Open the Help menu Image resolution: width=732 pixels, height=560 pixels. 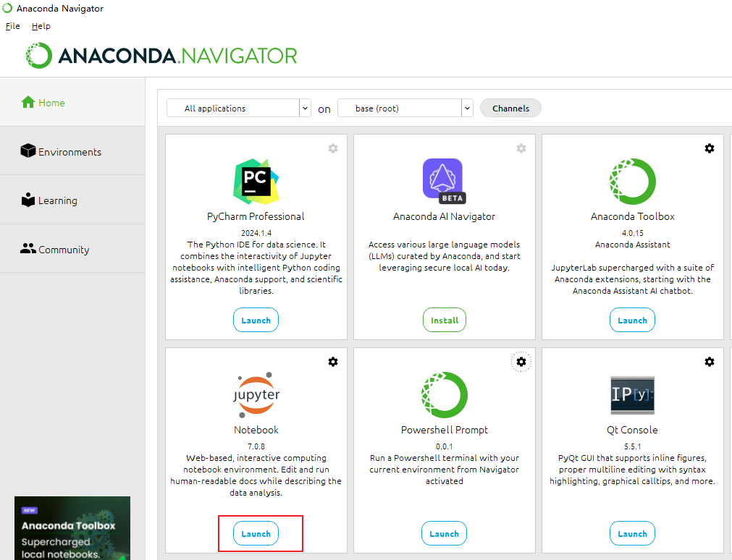(x=41, y=26)
